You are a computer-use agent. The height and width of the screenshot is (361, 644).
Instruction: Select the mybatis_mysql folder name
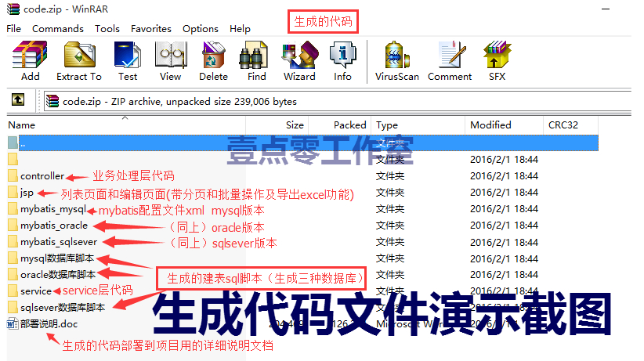(x=53, y=208)
